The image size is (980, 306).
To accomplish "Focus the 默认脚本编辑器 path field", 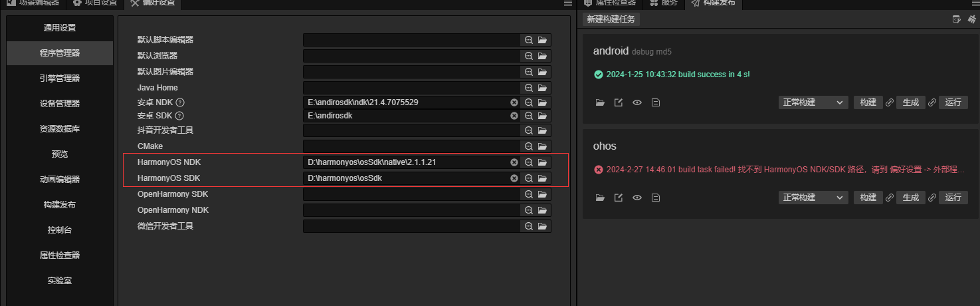I will pyautogui.click(x=412, y=40).
